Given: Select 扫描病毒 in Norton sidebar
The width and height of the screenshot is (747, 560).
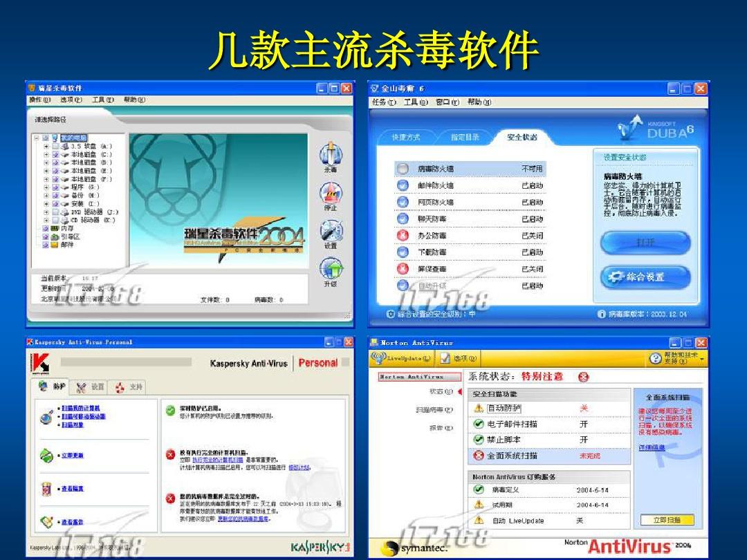Looking at the screenshot, I should point(434,409).
